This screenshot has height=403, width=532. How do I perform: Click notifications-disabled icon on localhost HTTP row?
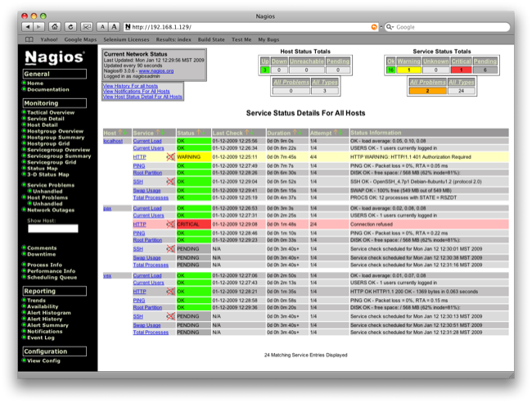tap(171, 156)
